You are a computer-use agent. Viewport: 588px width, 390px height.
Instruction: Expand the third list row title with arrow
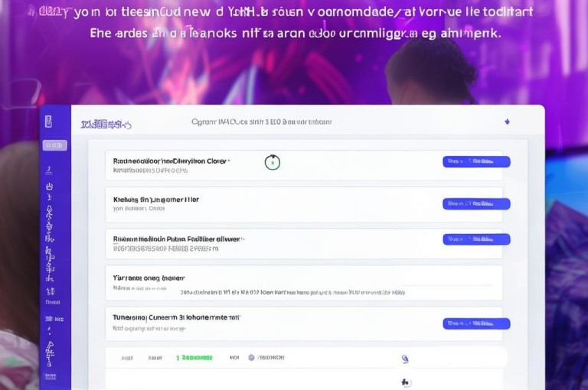(x=178, y=239)
